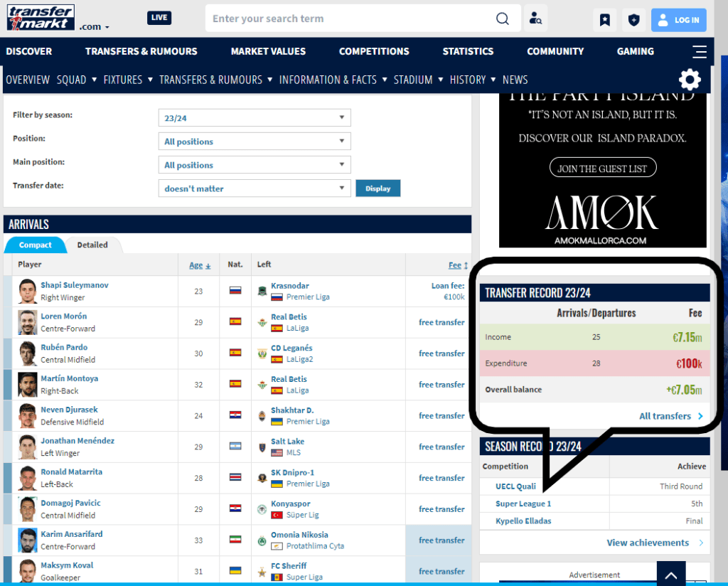Open Domagoj Pavicic's player profile
The height and width of the screenshot is (586, 728).
tap(70, 503)
